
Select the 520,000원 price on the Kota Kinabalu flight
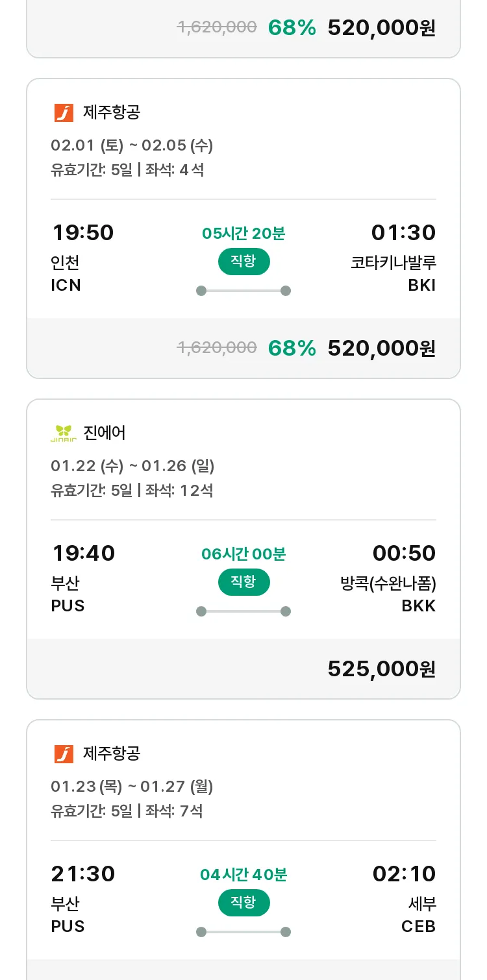[x=381, y=349]
